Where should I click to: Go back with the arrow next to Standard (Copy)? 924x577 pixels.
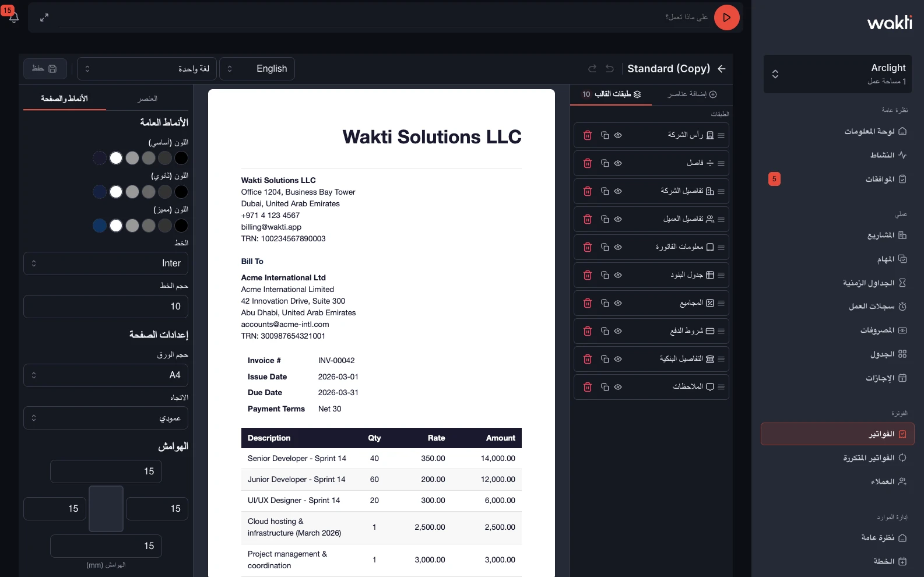[722, 69]
